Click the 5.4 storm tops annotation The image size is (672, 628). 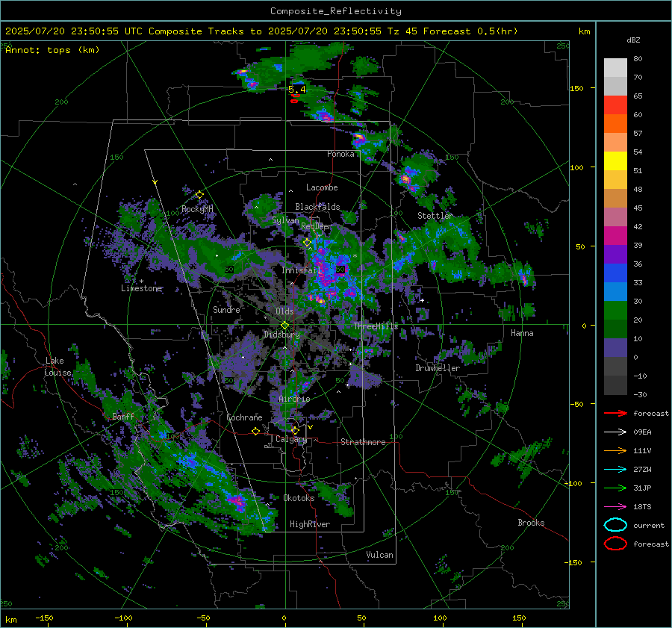click(x=297, y=89)
